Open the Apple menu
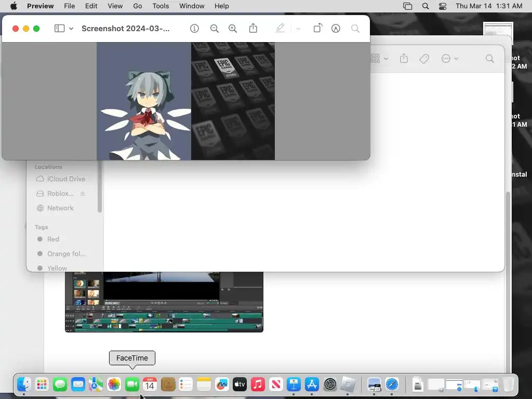The image size is (532, 399). tap(14, 6)
